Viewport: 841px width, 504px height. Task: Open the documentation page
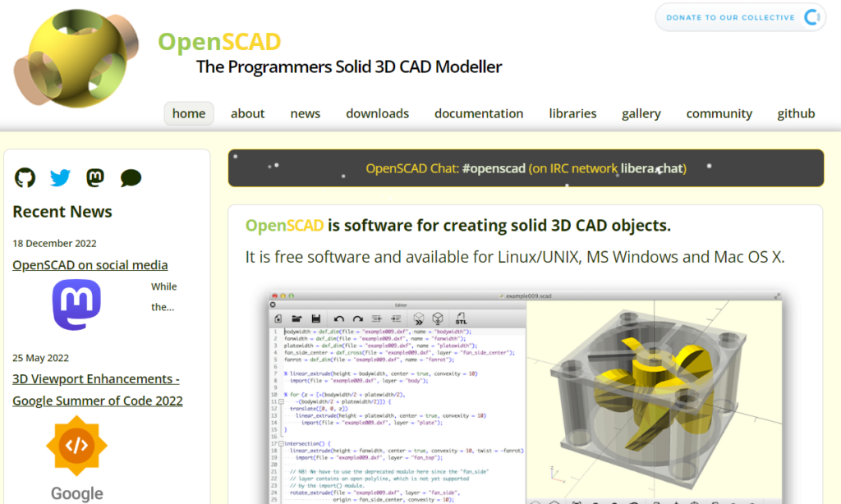[x=479, y=113]
